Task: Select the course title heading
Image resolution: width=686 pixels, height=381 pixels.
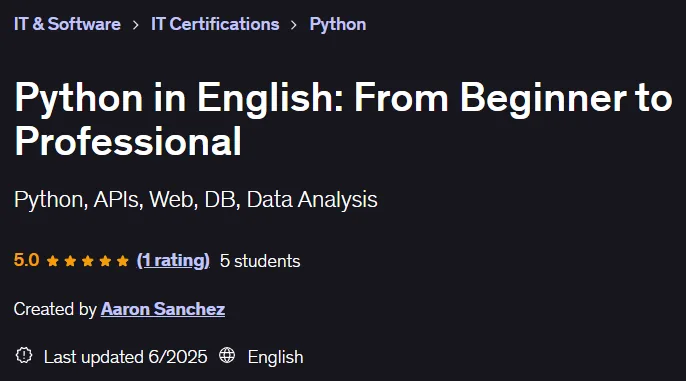Action: click(343, 119)
